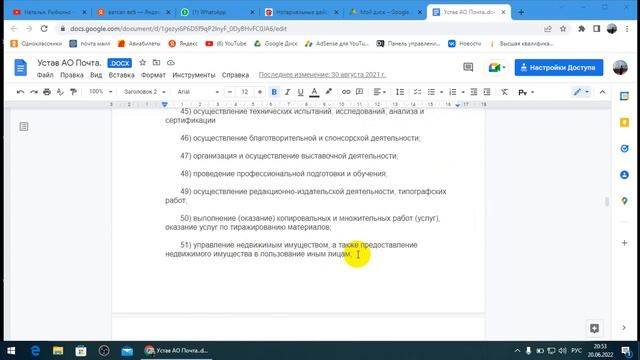Open Maps in side panel

[x=624, y=201]
